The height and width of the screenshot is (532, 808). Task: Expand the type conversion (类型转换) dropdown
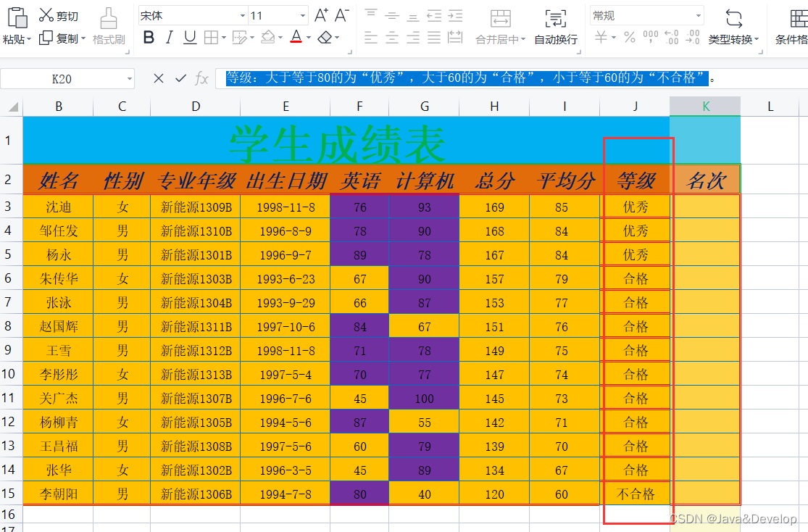point(757,39)
